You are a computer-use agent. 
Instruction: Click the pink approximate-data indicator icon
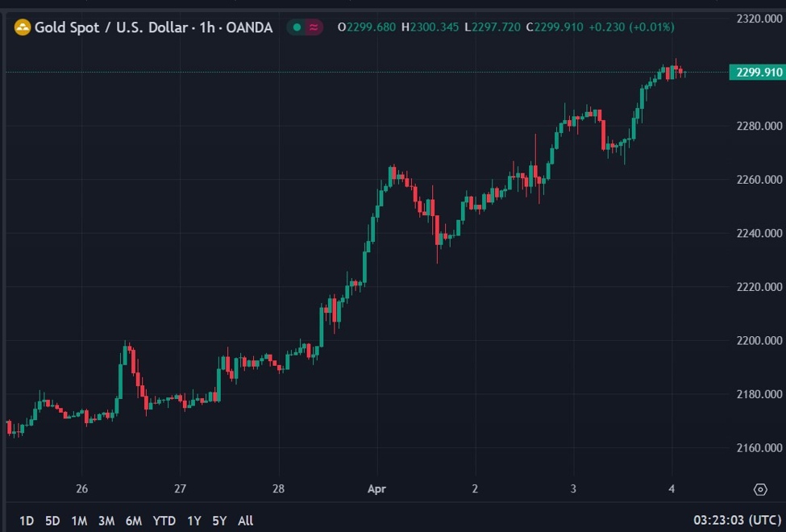tap(314, 27)
